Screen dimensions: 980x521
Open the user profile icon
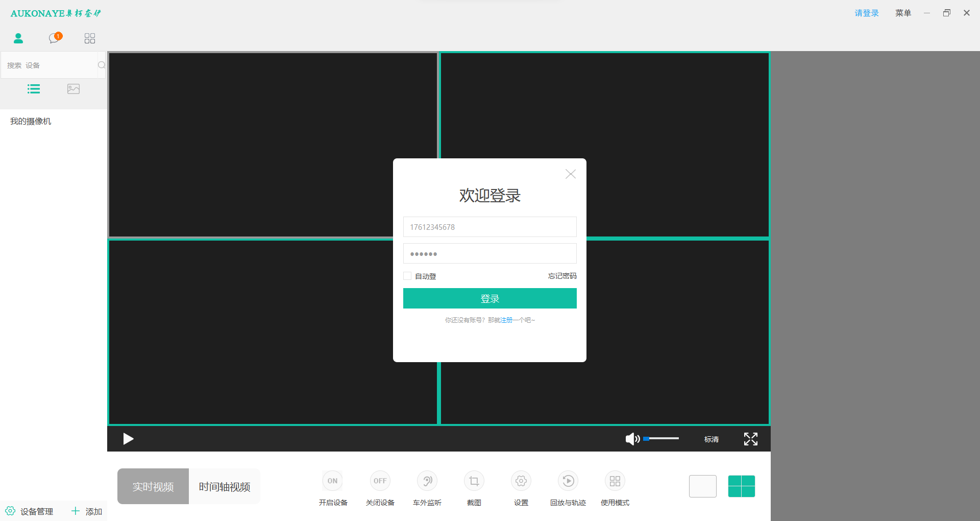click(18, 38)
